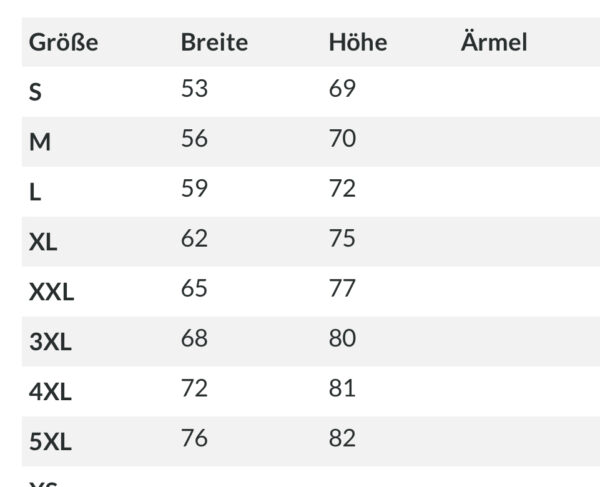This screenshot has height=487, width=600.
Task: Select the M size row label
Action: pyautogui.click(x=40, y=142)
